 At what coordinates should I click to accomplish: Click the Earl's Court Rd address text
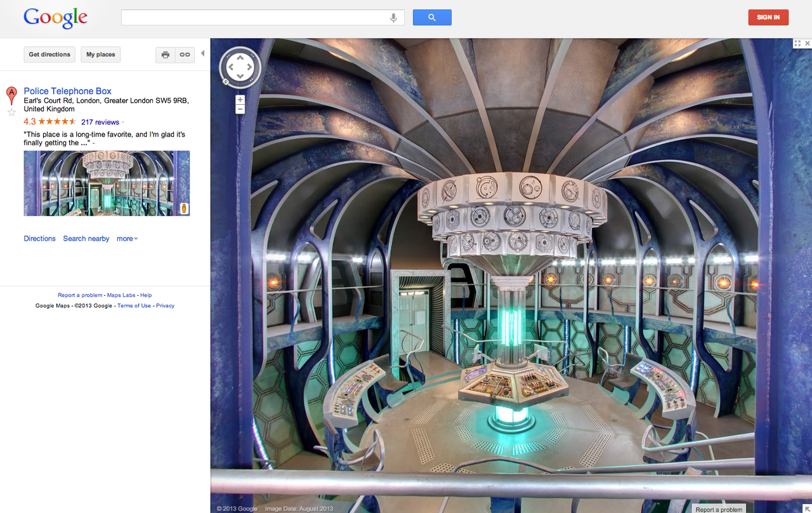tap(106, 105)
